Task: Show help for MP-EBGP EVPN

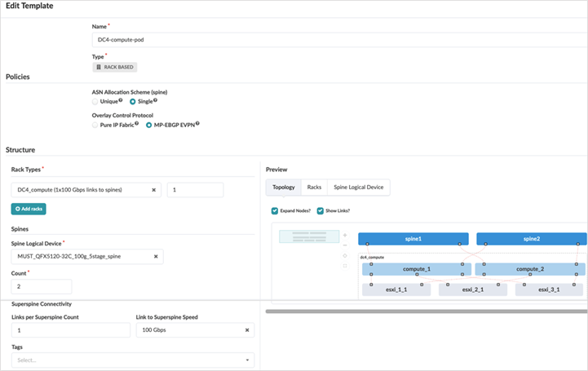Action: [x=197, y=123]
